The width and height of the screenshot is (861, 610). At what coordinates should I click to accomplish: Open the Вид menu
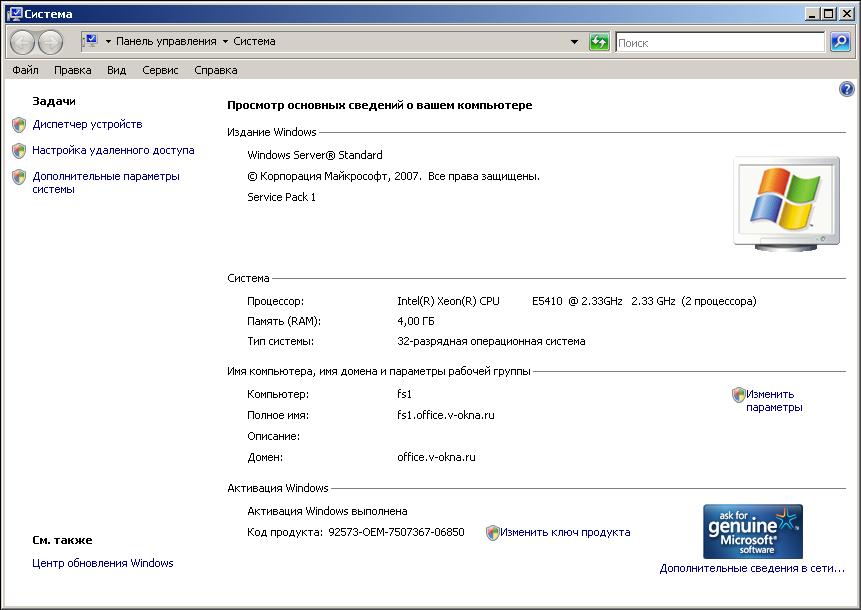[x=116, y=70]
